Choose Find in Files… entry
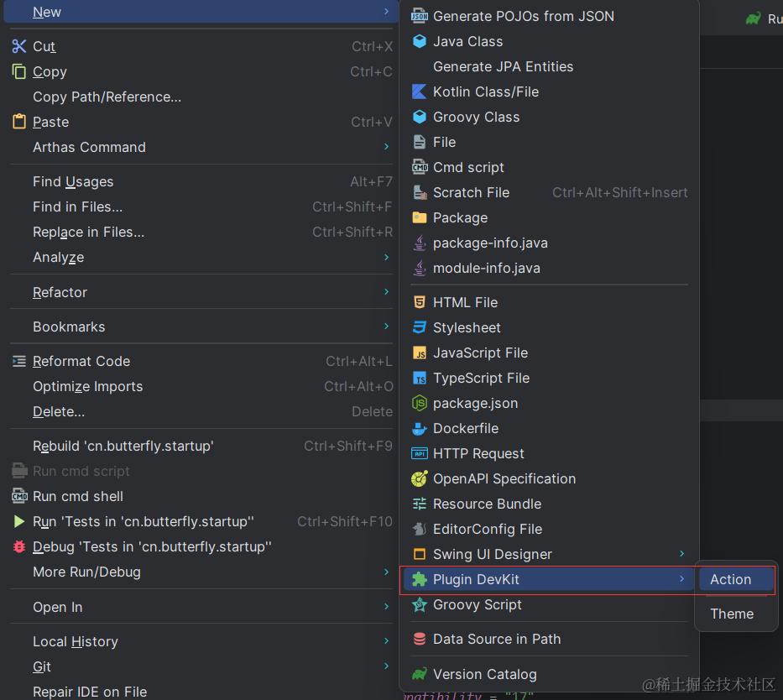The width and height of the screenshot is (783, 700). (201, 206)
